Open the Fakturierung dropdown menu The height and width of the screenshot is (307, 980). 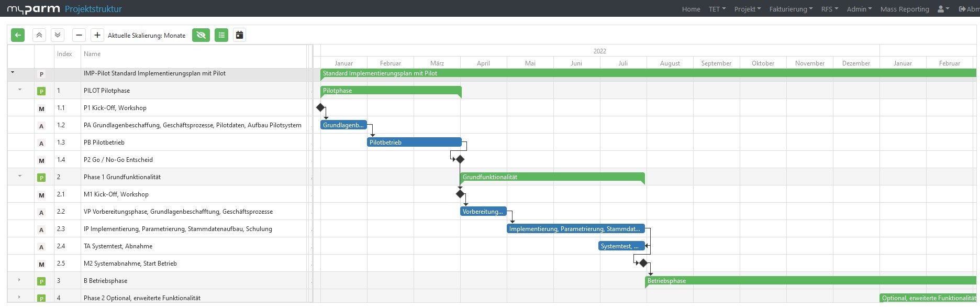point(791,9)
